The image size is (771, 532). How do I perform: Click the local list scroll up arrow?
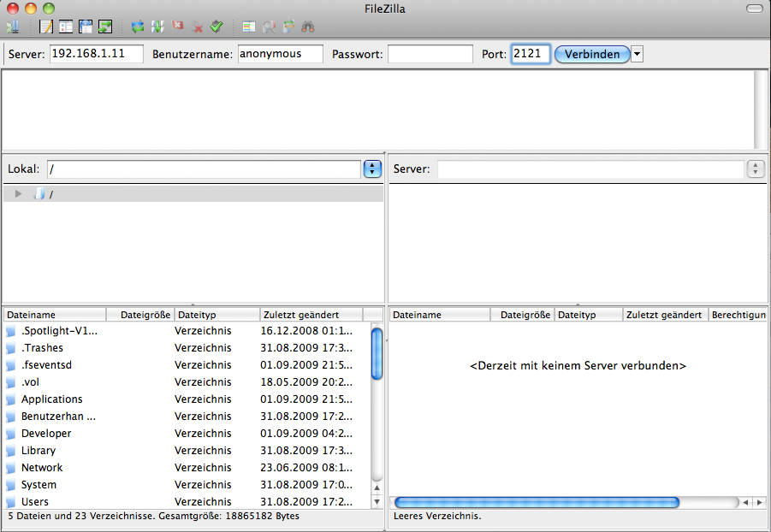(377, 488)
